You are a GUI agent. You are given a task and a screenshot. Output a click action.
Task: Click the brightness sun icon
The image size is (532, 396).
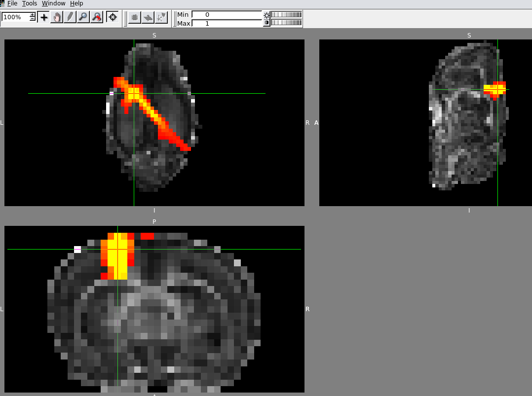click(x=267, y=15)
